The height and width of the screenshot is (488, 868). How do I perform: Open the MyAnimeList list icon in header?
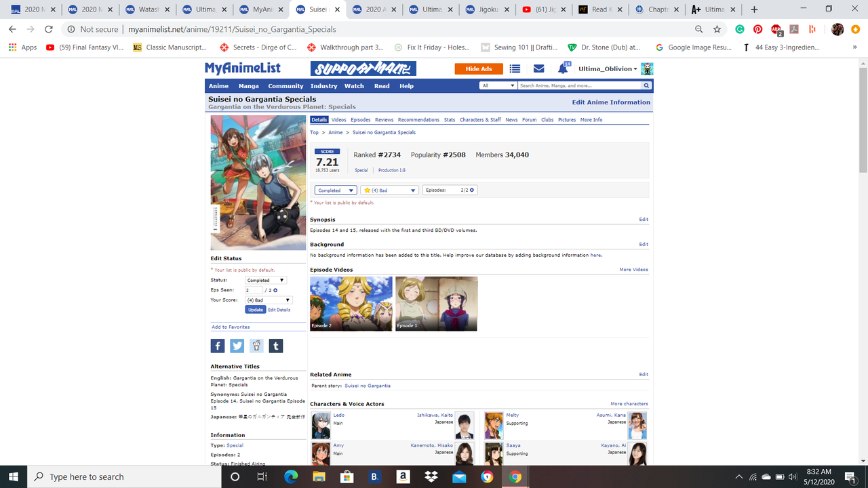(515, 68)
